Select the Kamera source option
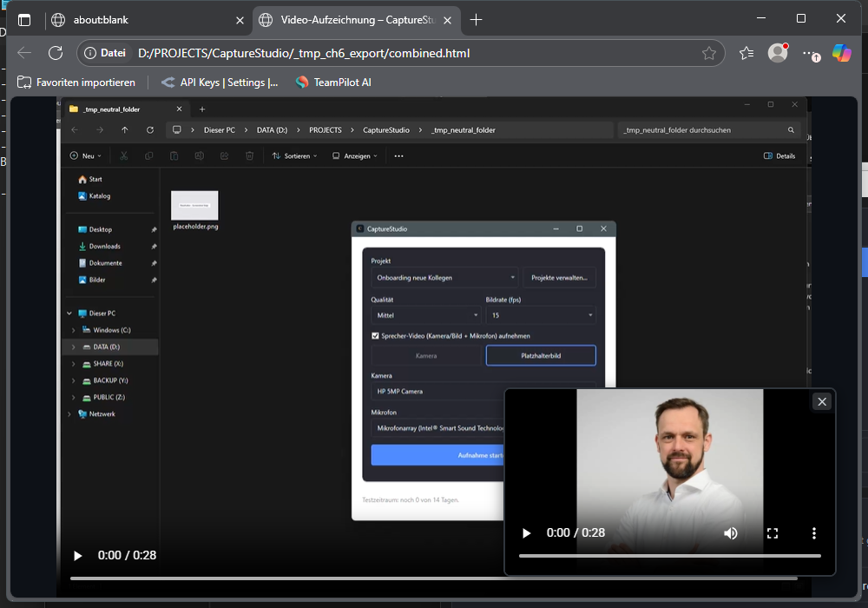 (426, 355)
